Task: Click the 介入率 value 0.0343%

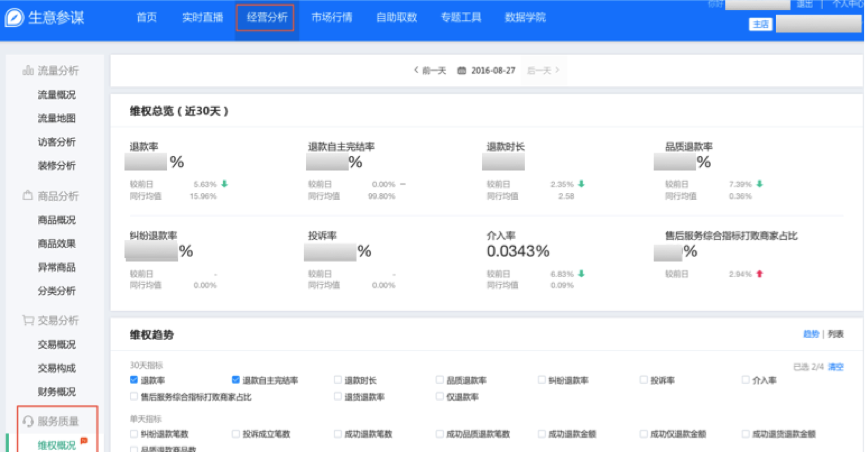Action: pyautogui.click(x=518, y=252)
